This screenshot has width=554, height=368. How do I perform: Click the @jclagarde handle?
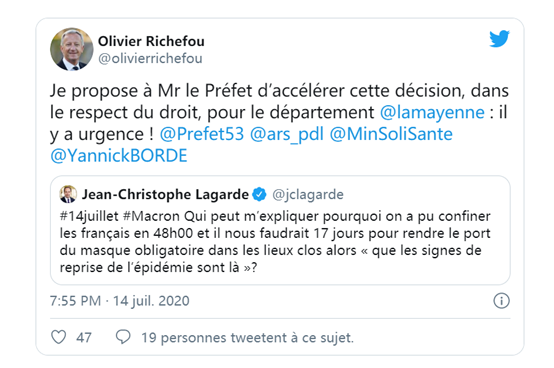pos(308,195)
